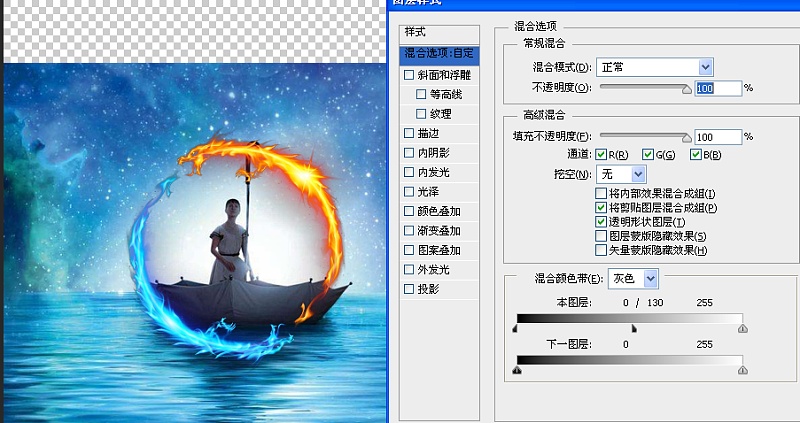Click the 填充不透明度 slider handle

point(687,138)
